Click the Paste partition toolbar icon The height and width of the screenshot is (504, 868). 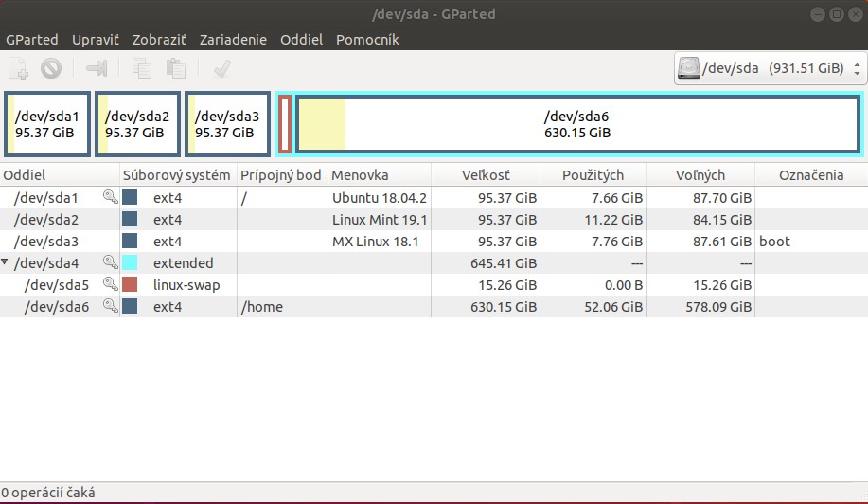click(x=175, y=68)
